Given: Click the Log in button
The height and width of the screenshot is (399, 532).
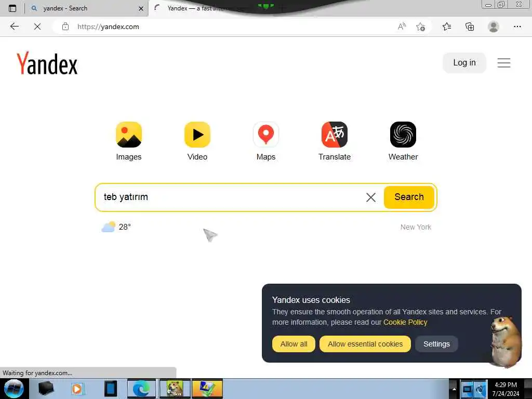Looking at the screenshot, I should point(464,62).
